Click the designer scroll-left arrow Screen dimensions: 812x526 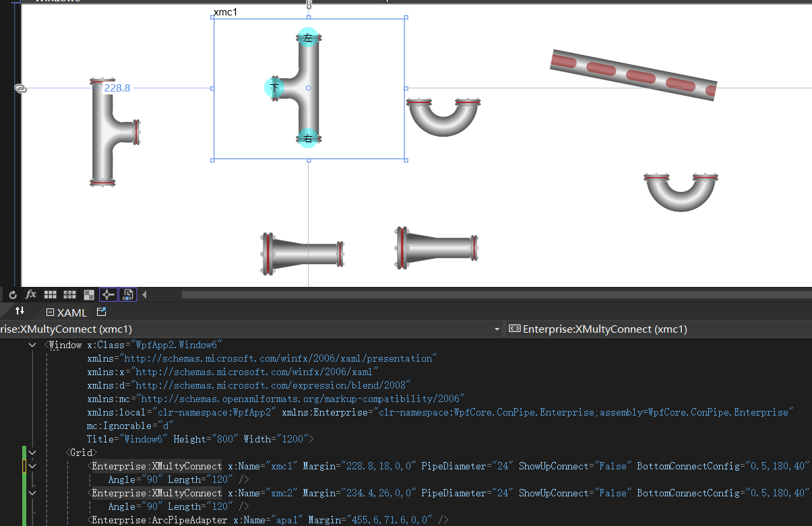[x=144, y=294]
